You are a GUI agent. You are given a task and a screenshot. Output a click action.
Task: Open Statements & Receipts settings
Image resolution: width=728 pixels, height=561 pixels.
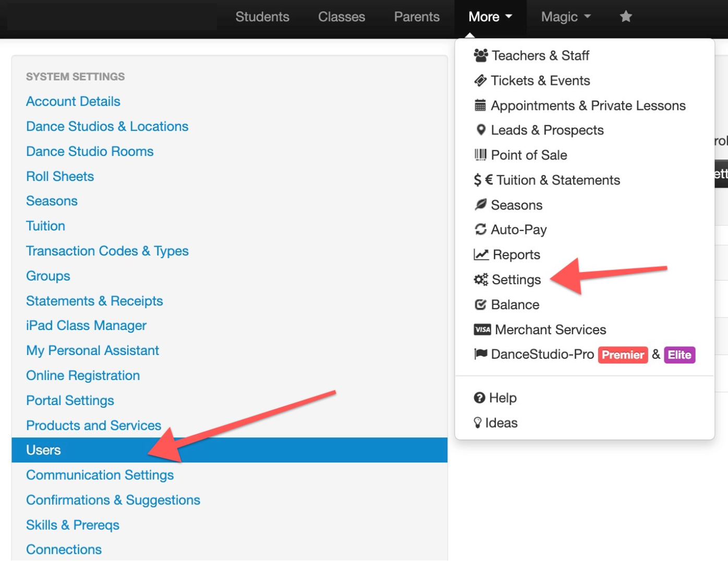[x=94, y=301]
